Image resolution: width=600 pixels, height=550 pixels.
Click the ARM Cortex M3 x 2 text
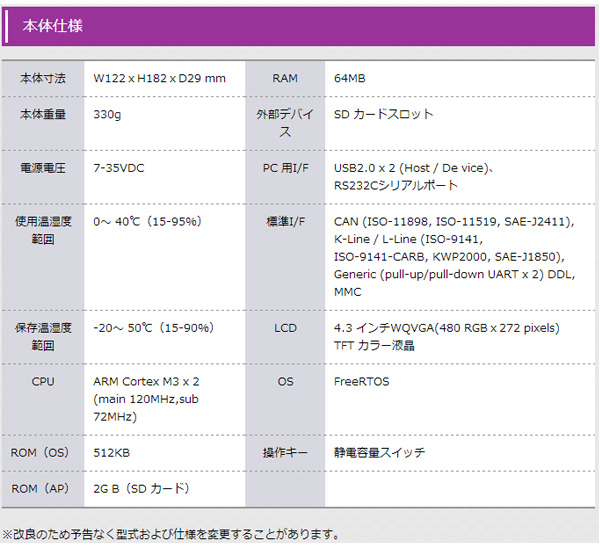click(146, 382)
